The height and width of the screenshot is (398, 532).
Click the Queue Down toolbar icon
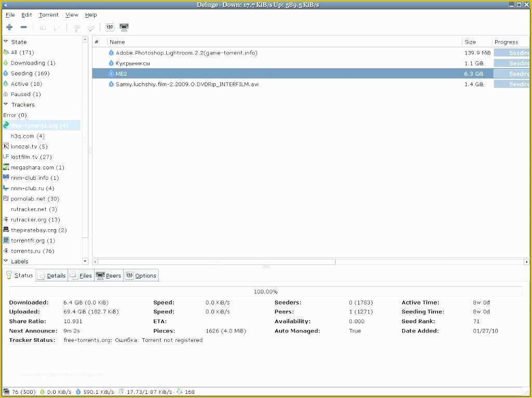(x=90, y=28)
